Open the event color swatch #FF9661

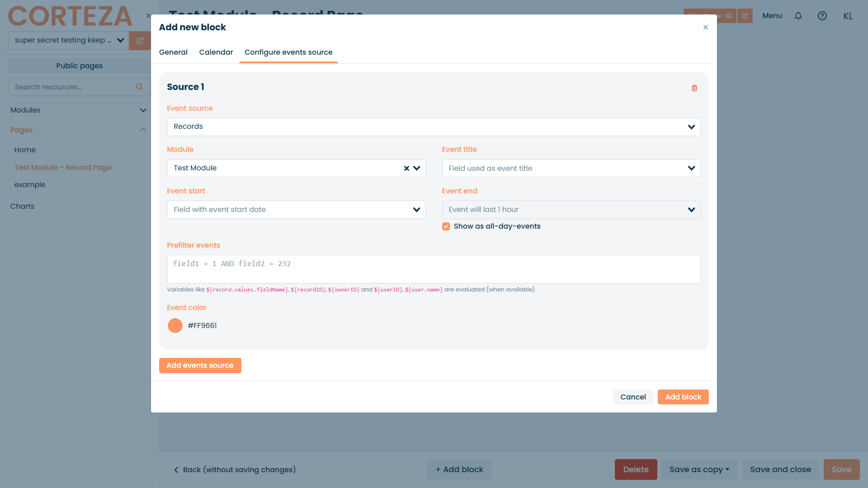tap(175, 326)
